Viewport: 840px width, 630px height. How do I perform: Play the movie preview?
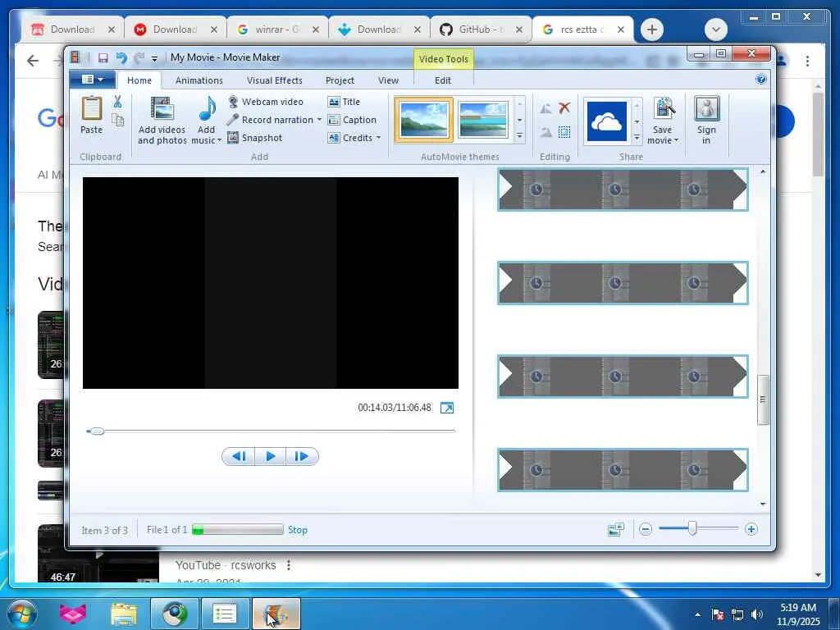270,456
